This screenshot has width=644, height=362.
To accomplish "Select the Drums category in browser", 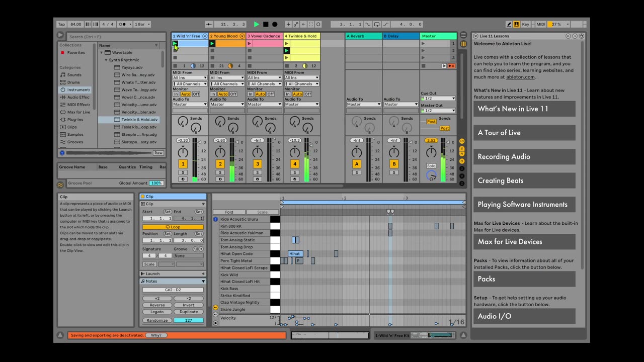I will pos(73,82).
